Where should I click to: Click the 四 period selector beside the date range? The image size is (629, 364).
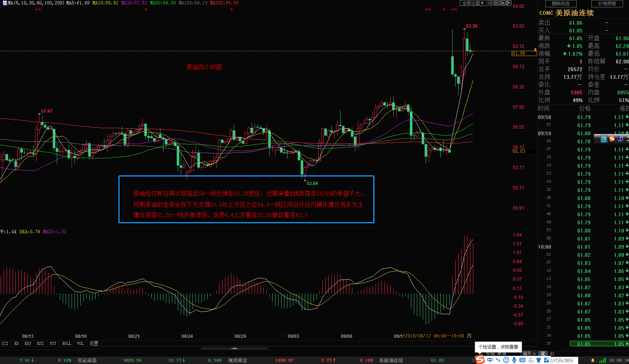(469, 336)
